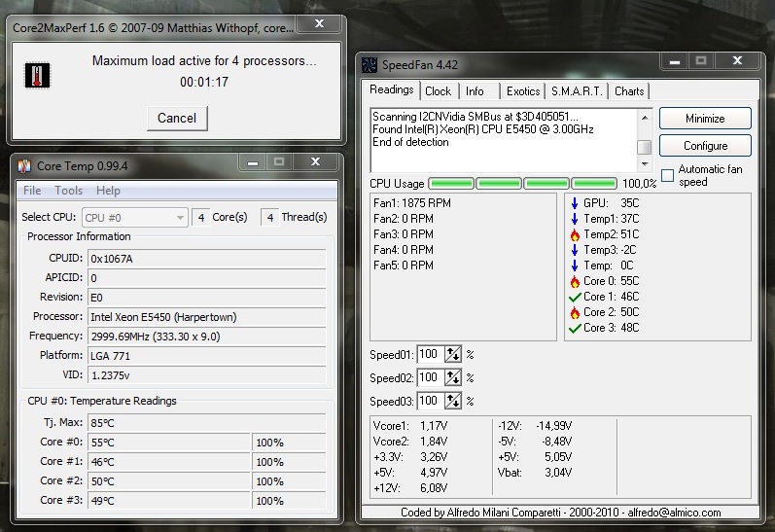Screen dimensions: 775x532
Task: Click the Cancel button in Core2MaxPerf
Action: [177, 118]
